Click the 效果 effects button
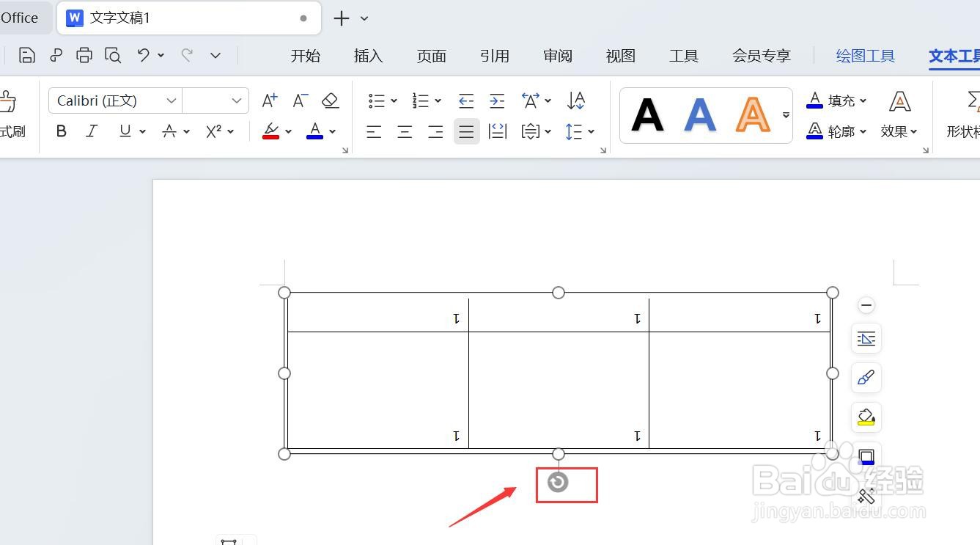Image resolution: width=980 pixels, height=545 pixels. (896, 131)
